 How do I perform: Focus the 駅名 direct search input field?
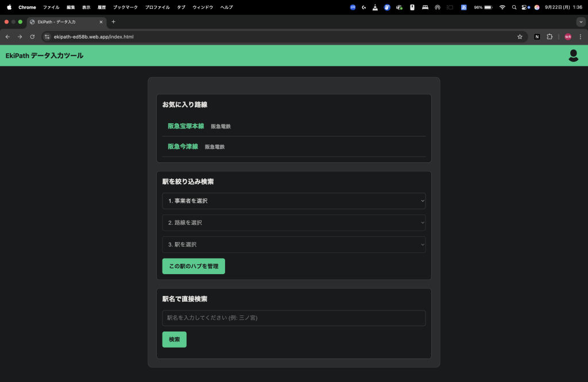pyautogui.click(x=293, y=318)
